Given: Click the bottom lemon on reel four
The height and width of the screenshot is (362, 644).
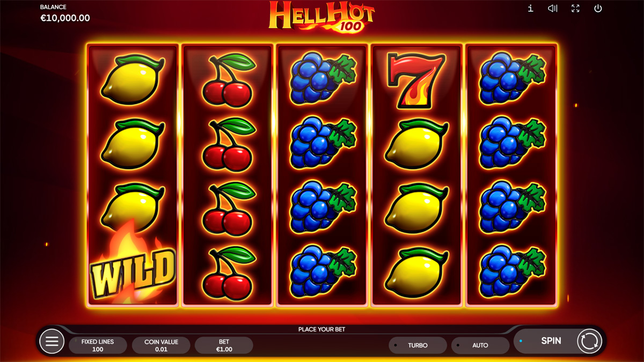Looking at the screenshot, I should click(416, 272).
